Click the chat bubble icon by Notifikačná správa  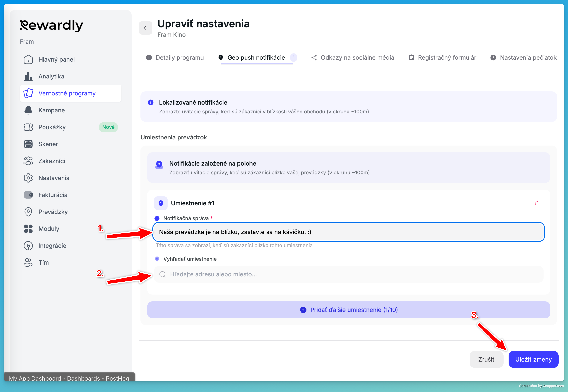pos(157,218)
